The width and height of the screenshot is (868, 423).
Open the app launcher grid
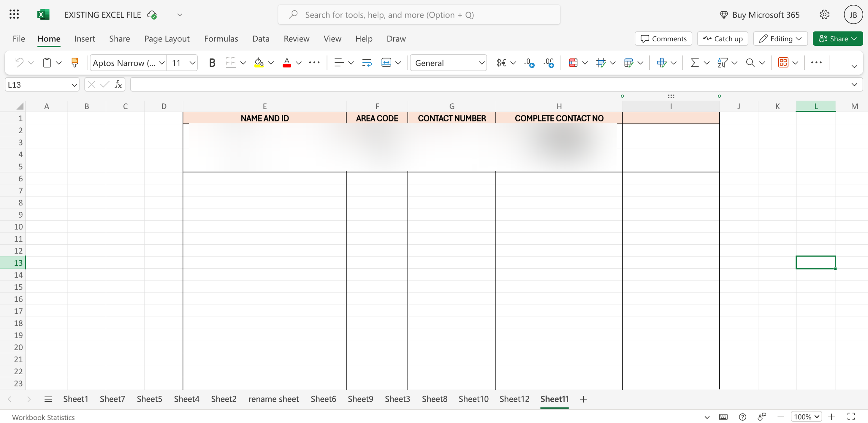[x=14, y=15]
